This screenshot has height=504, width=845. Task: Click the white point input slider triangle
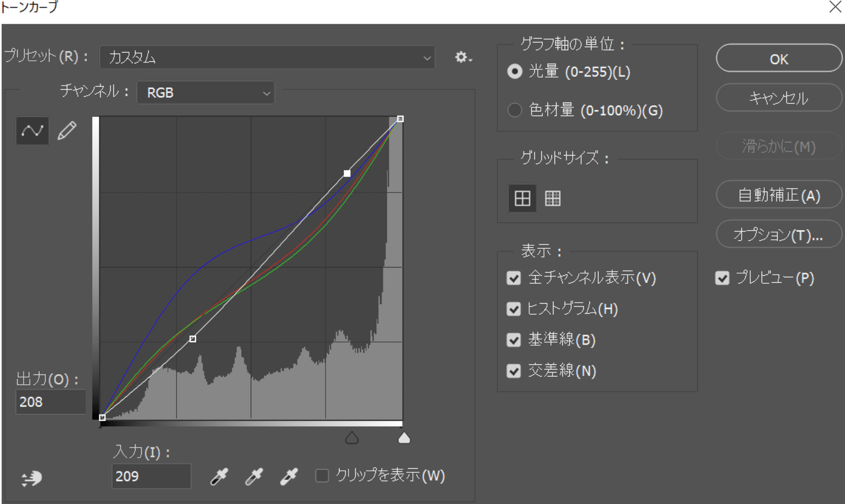point(404,438)
